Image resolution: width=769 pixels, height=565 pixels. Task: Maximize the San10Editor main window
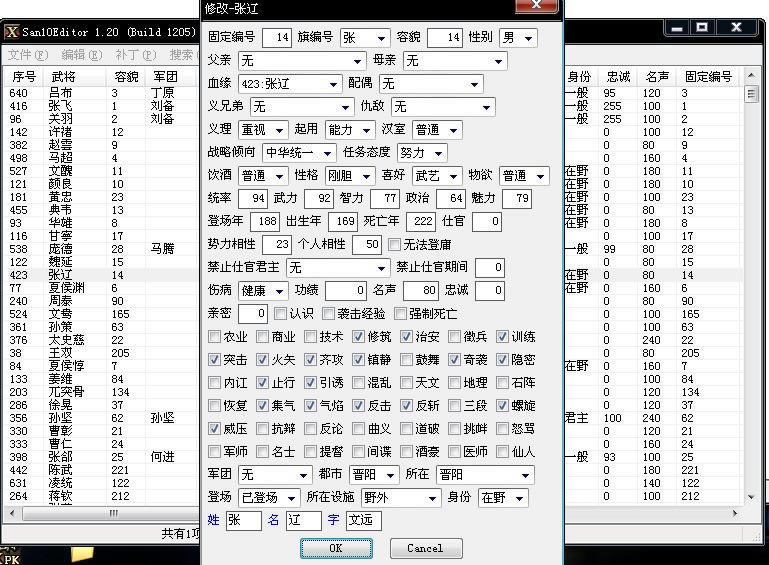coord(702,28)
